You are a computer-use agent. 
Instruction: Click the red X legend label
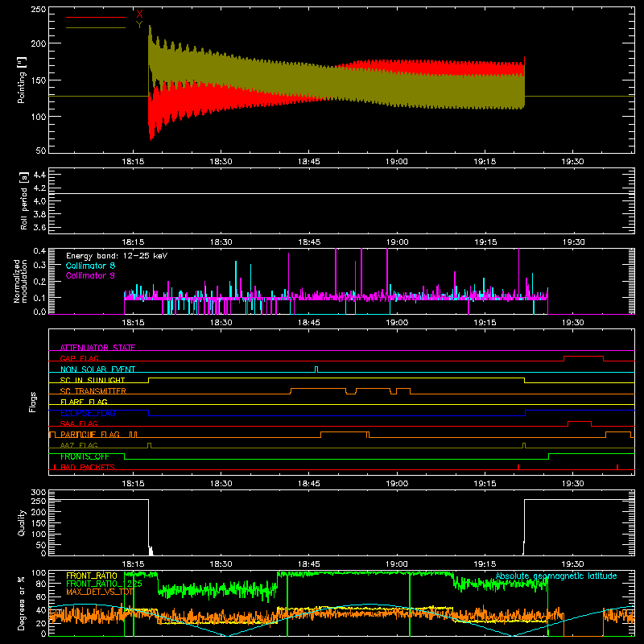pos(139,14)
